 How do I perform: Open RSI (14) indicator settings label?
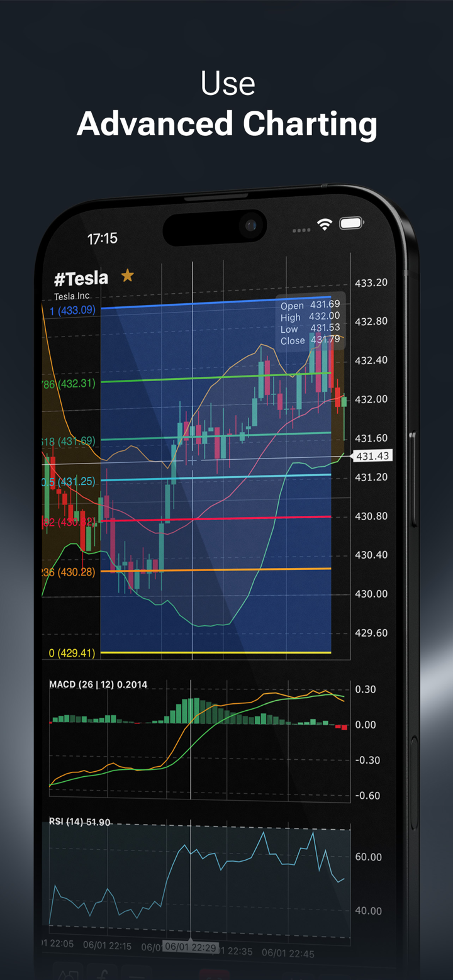point(80,822)
